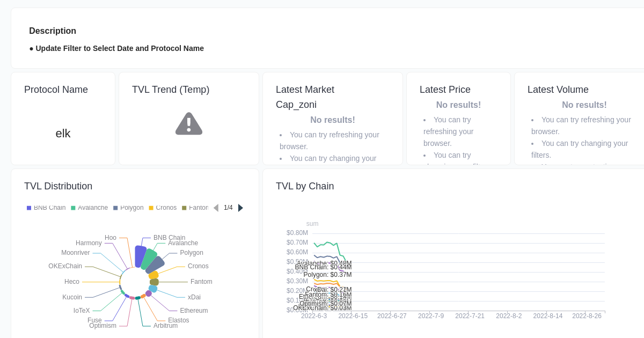Select the Fanton legend color swatch

coord(184,208)
